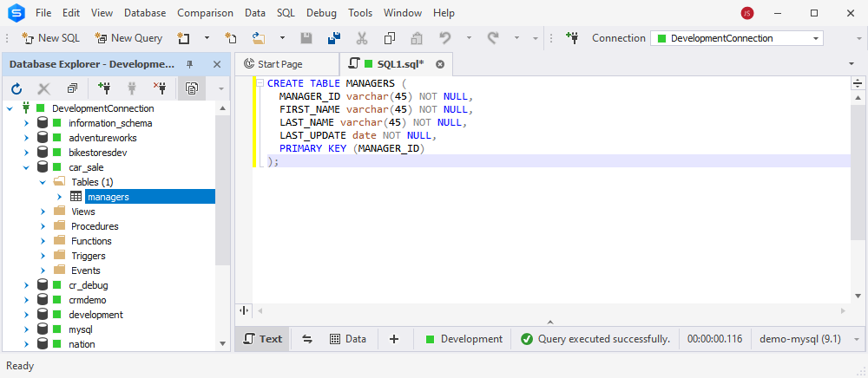Screen dimensions: 868x378
Task: Collapse the CREATE TABLE code block
Action: tap(259, 83)
